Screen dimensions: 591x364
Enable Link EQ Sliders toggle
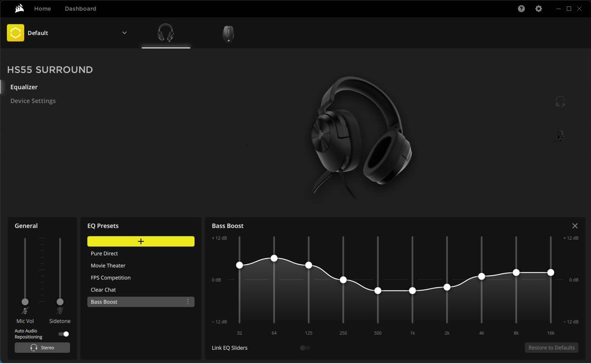tap(305, 348)
